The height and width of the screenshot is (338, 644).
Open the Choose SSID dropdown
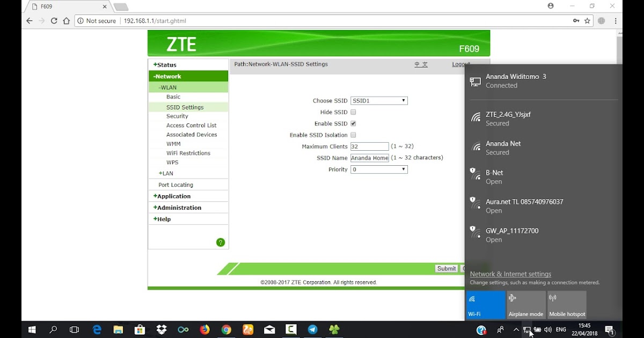tap(379, 101)
